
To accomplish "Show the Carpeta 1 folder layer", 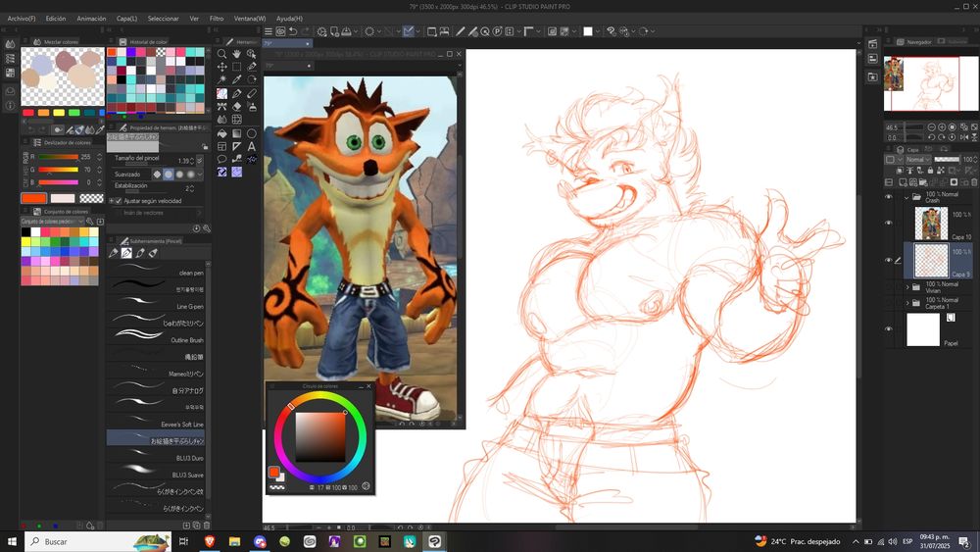I will [x=889, y=303].
